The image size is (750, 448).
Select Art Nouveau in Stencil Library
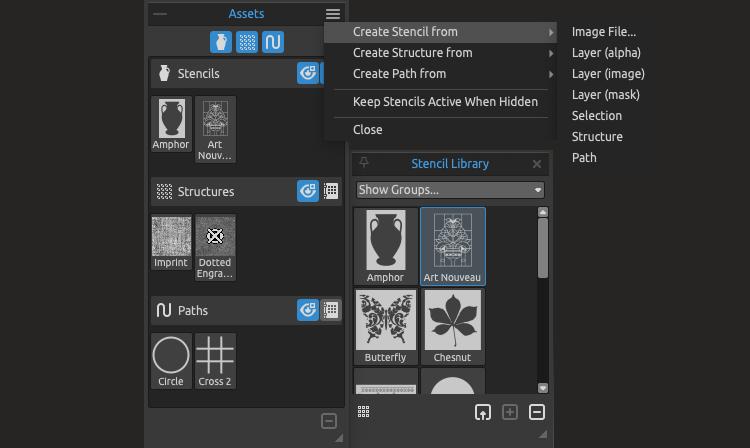(452, 246)
